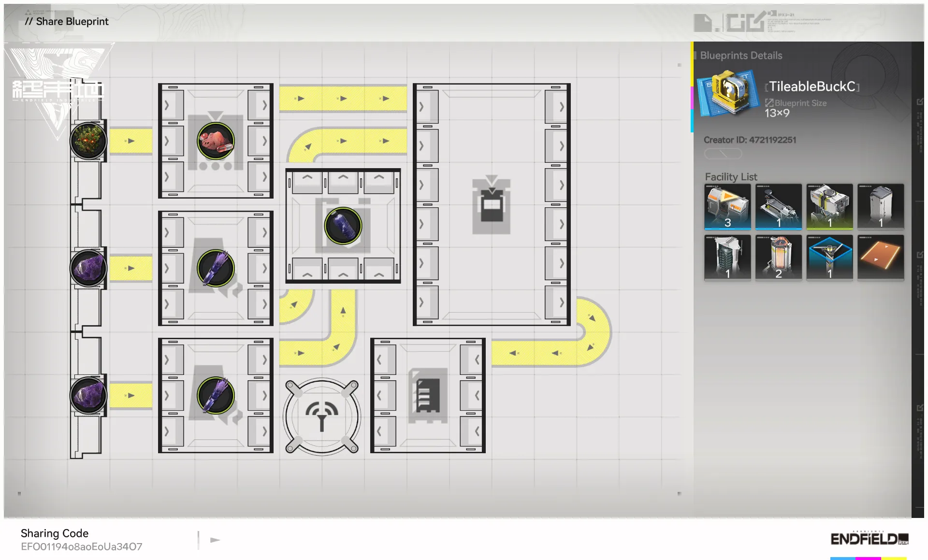The image size is (928, 560).
Task: Click the signal relay tower on blueprint
Action: pos(322,416)
